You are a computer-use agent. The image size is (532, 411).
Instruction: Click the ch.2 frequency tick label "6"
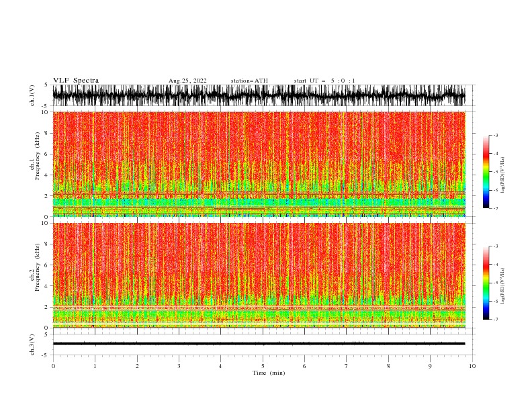[47, 265]
